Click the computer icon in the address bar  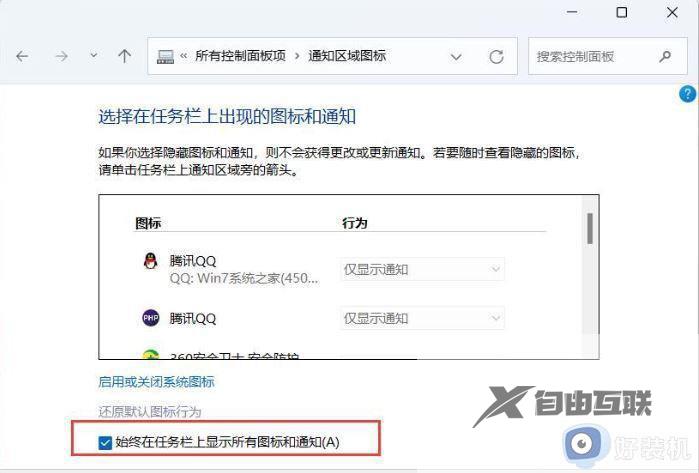click(165, 57)
